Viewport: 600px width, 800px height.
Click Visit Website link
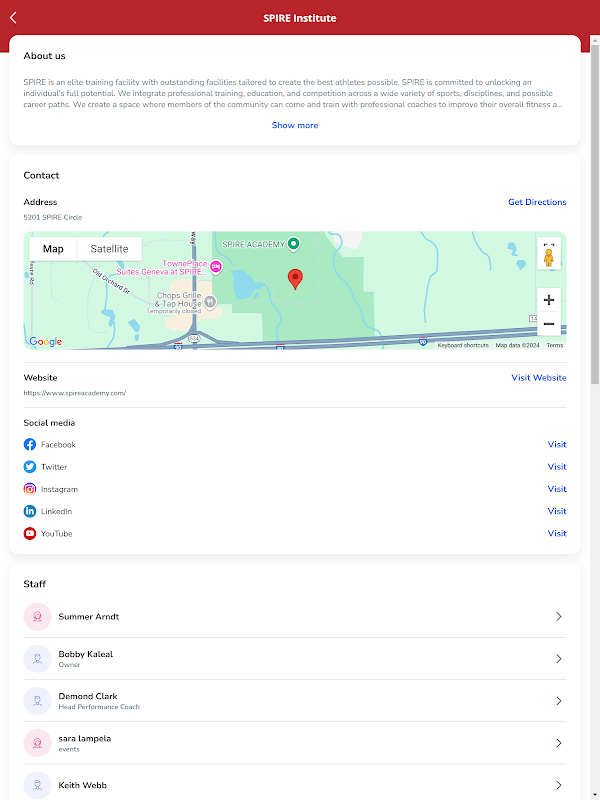pyautogui.click(x=539, y=378)
